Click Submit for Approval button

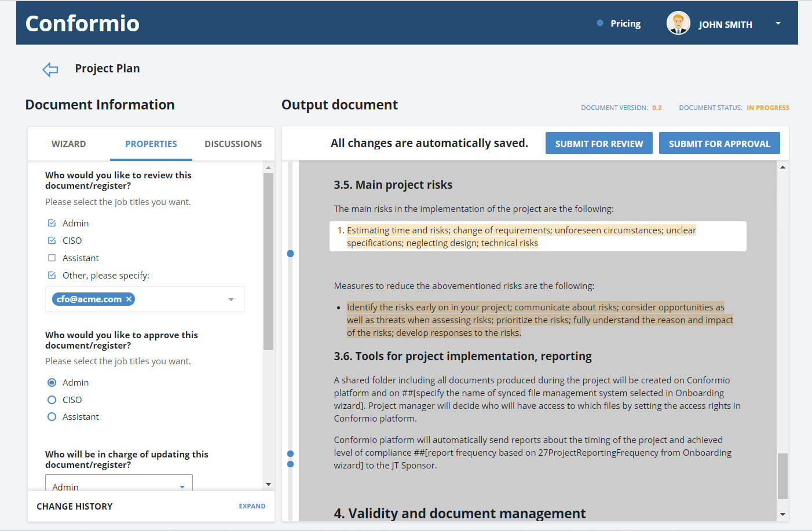[x=719, y=144]
